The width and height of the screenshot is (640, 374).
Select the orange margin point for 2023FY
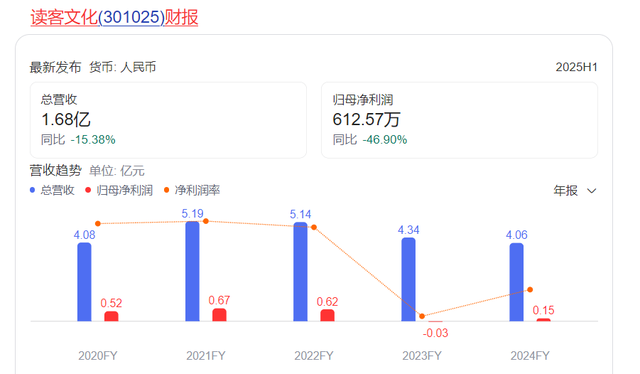(422, 316)
